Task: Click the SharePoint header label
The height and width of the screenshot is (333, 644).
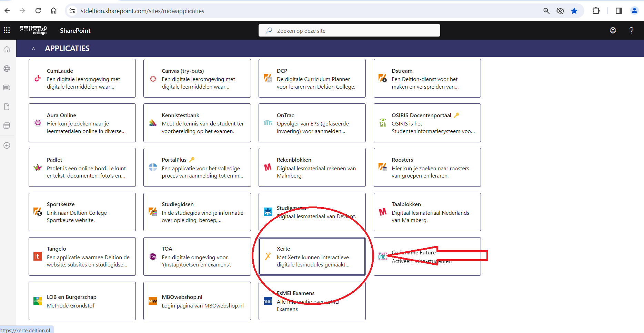Action: (x=75, y=31)
